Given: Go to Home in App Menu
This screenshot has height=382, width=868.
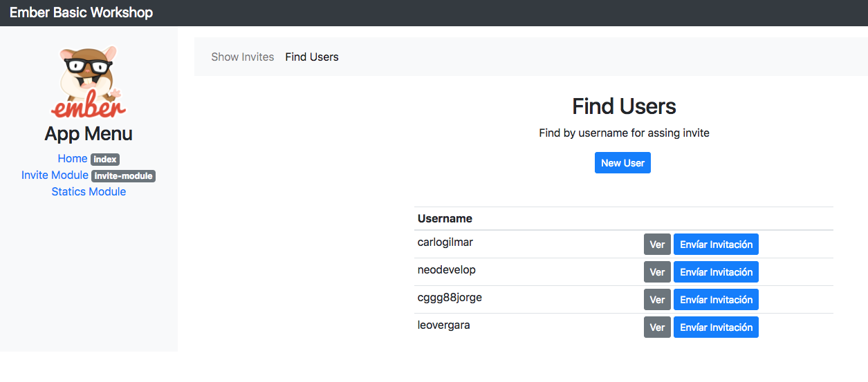Looking at the screenshot, I should point(73,158).
